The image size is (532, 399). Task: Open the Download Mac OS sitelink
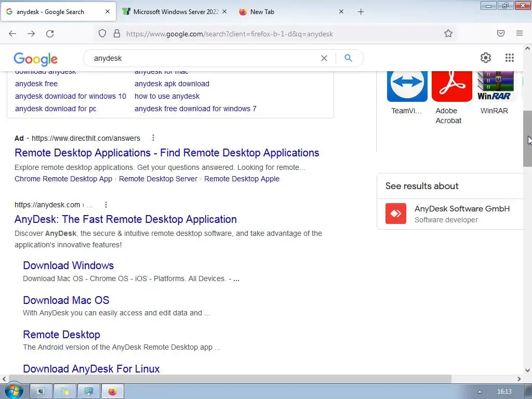click(x=66, y=300)
